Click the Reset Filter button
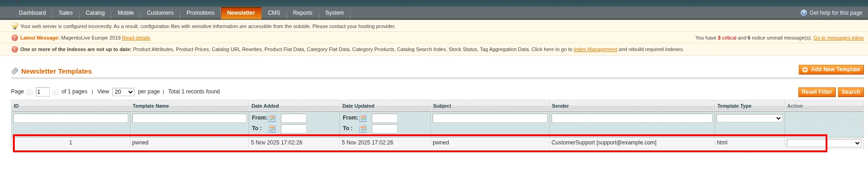 (x=817, y=92)
